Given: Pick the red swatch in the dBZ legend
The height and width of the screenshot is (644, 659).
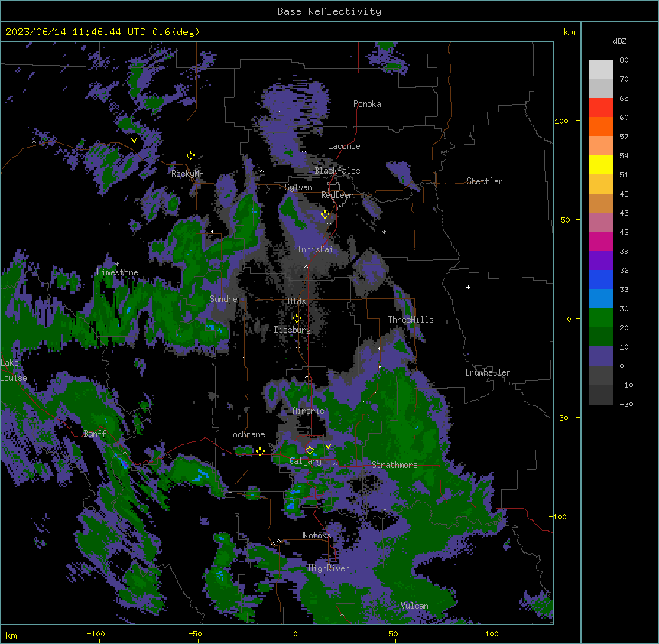Looking at the screenshot, I should 601,108.
